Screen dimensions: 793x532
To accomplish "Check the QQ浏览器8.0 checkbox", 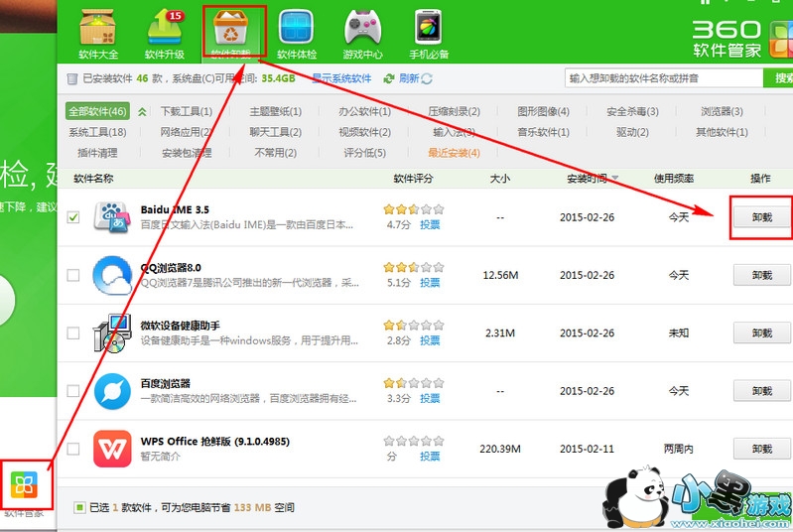I will tap(73, 275).
